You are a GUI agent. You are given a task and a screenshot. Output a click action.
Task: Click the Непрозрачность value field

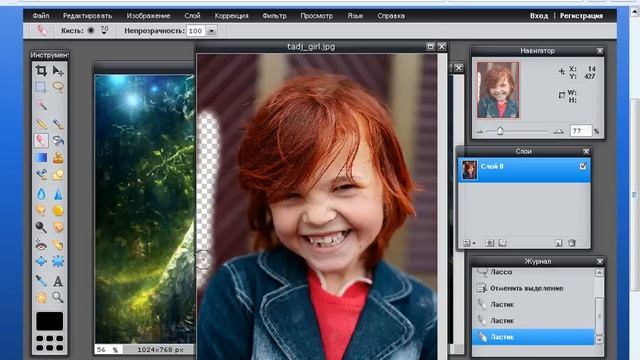pyautogui.click(x=196, y=31)
